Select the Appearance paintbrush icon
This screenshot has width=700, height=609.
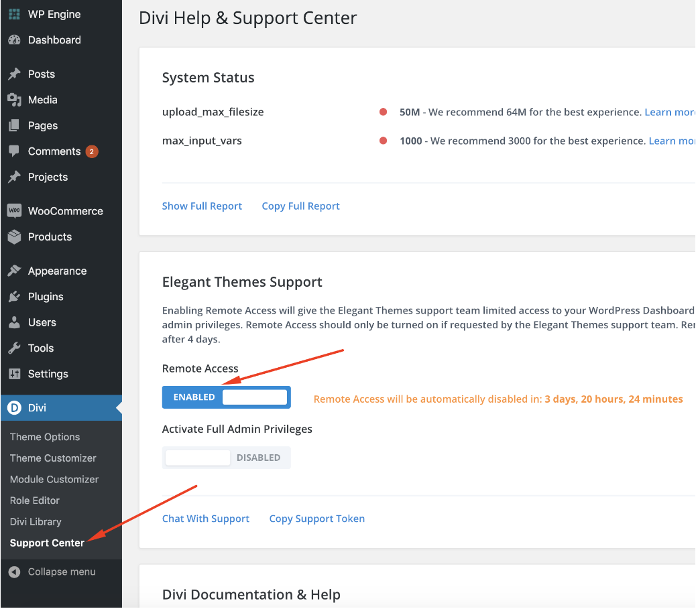click(x=12, y=271)
